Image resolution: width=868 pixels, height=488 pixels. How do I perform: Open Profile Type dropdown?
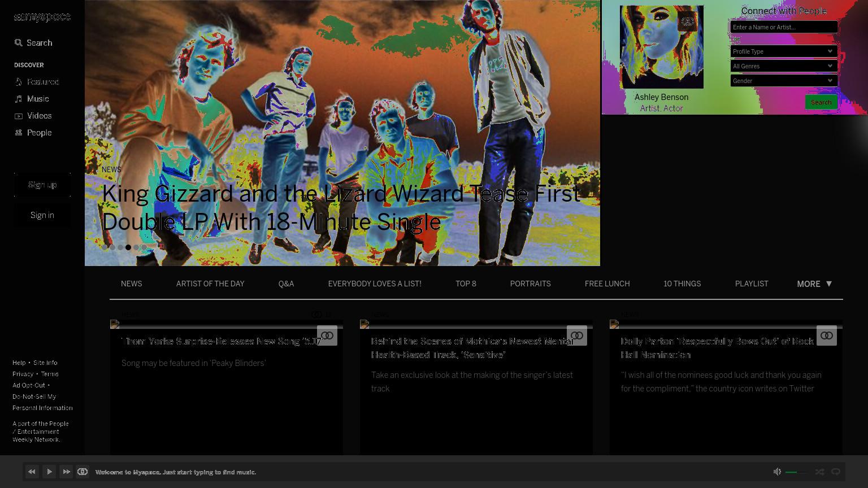(784, 51)
